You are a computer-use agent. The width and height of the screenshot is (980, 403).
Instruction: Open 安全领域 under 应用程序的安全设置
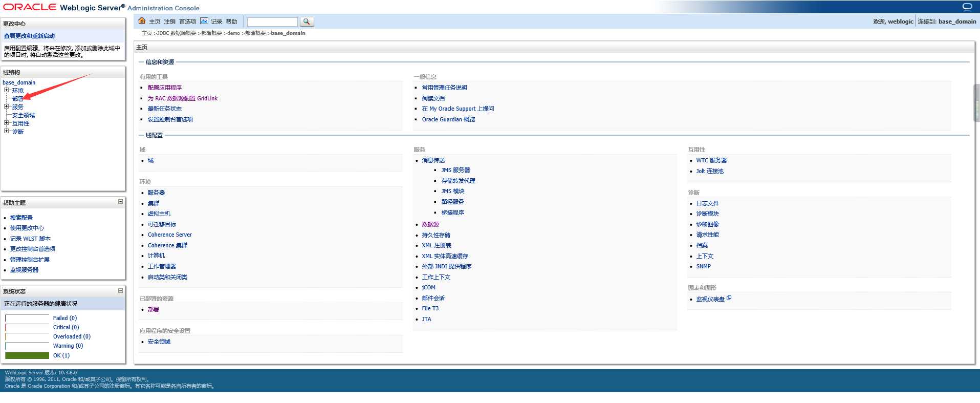click(159, 342)
